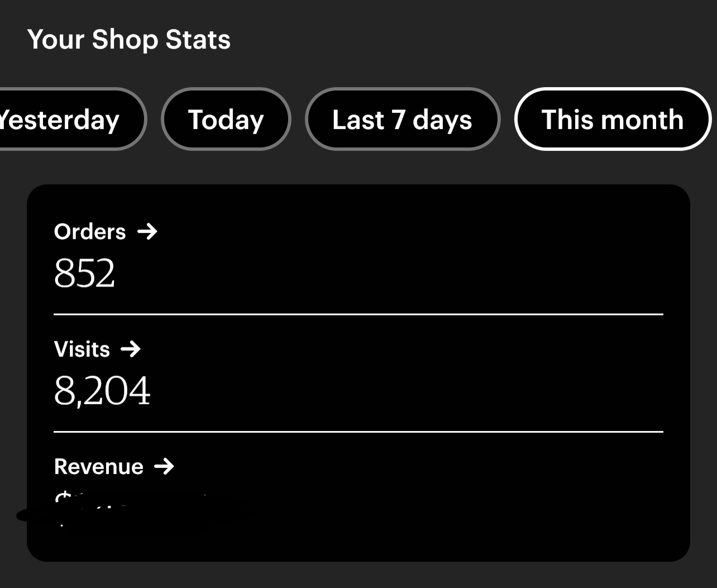Click the arrow next to Visits
Viewport: 717px width, 588px height.
131,349
